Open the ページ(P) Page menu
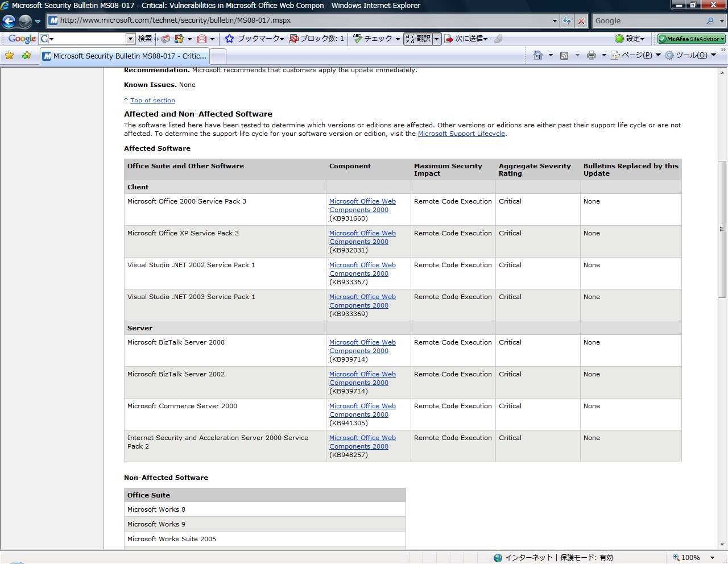The height and width of the screenshot is (564, 728). click(635, 55)
